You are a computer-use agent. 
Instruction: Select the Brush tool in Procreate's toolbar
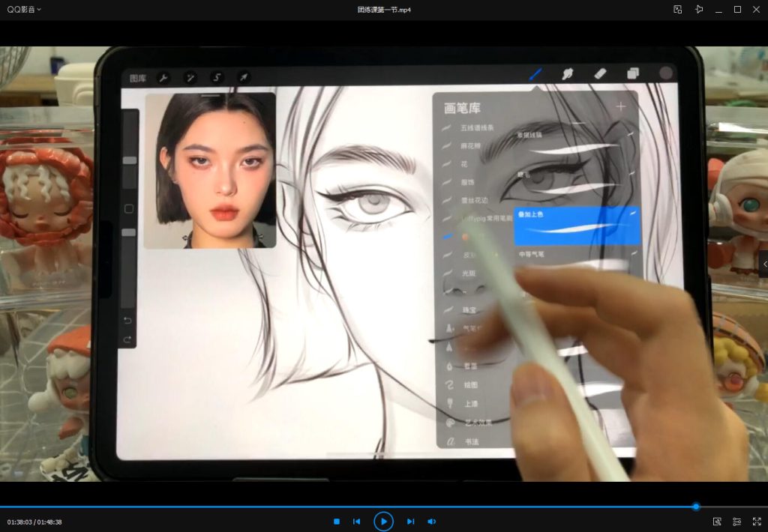[x=535, y=74]
